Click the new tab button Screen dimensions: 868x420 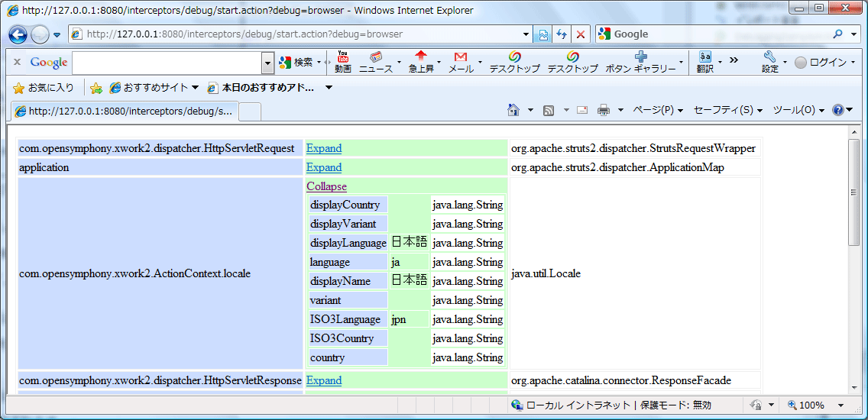tap(250, 111)
